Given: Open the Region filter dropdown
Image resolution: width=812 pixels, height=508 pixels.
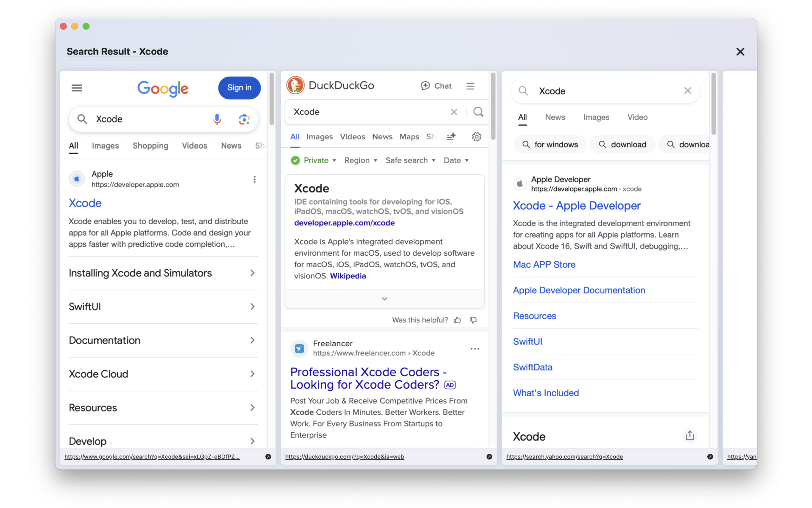Looking at the screenshot, I should (361, 160).
